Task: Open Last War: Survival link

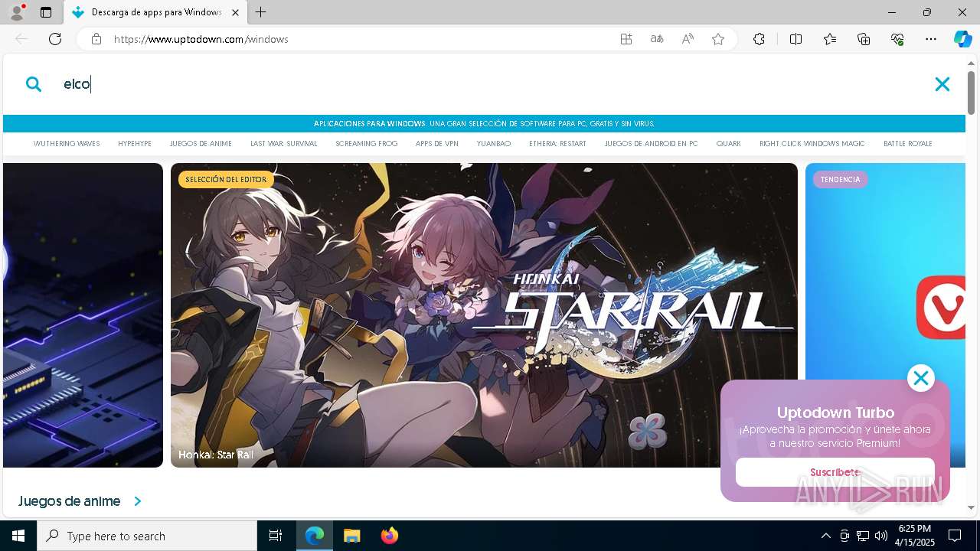Action: (x=283, y=144)
